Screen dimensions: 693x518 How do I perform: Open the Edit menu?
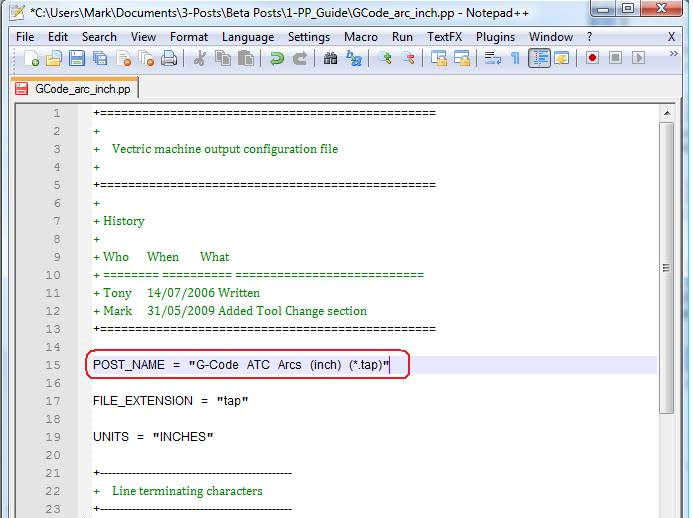[58, 37]
